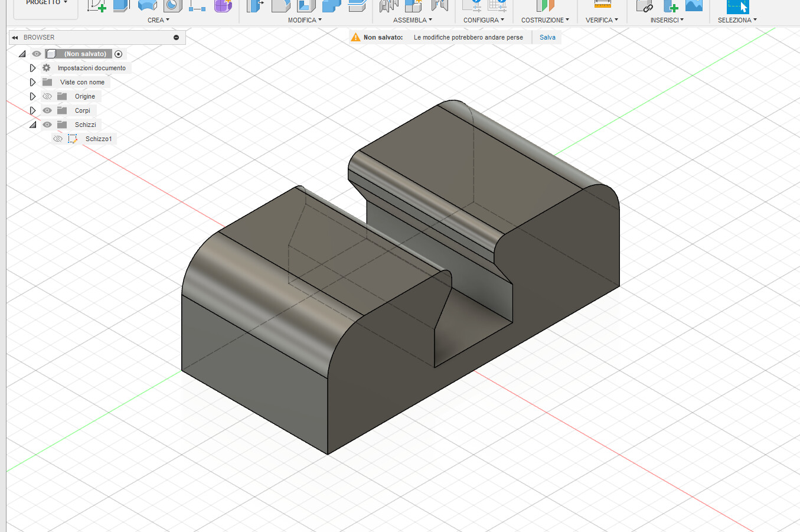Open the COSTRUZIONE toolbar menu

pos(544,19)
